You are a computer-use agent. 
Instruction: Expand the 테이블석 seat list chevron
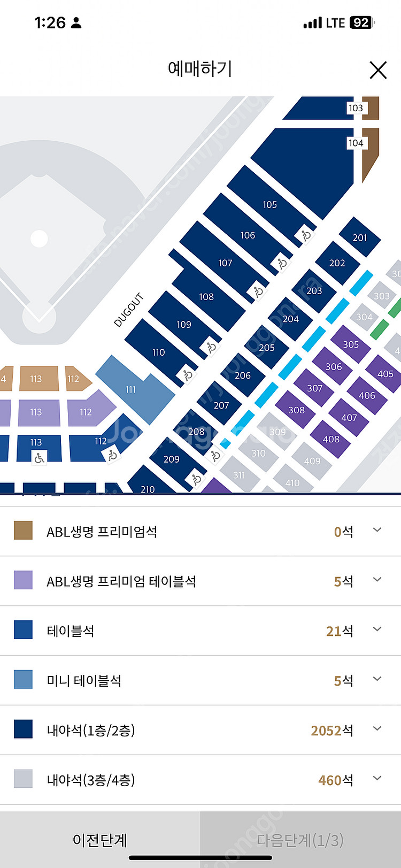click(x=377, y=629)
